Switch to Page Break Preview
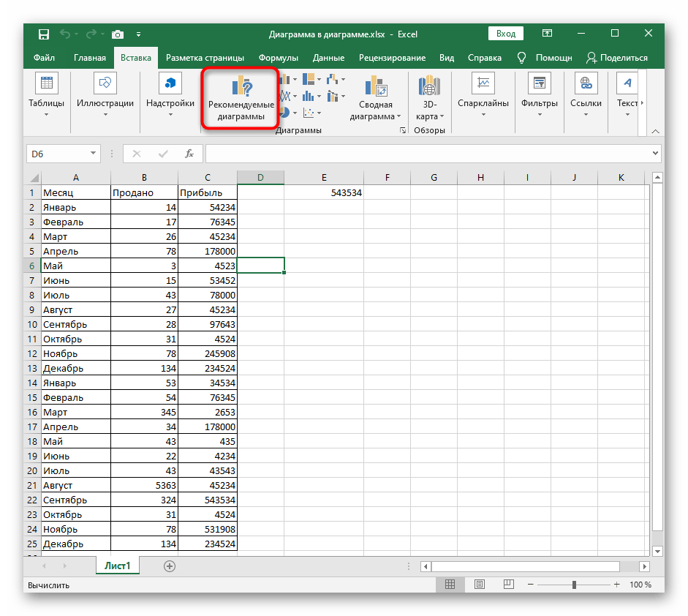Viewport: 688px width, 616px height. pos(509,585)
